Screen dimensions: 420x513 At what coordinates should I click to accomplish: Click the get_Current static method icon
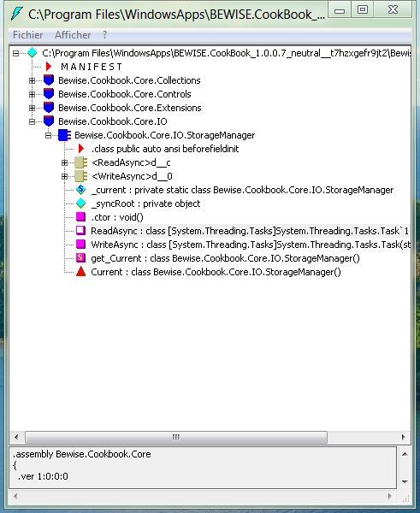(x=80, y=258)
